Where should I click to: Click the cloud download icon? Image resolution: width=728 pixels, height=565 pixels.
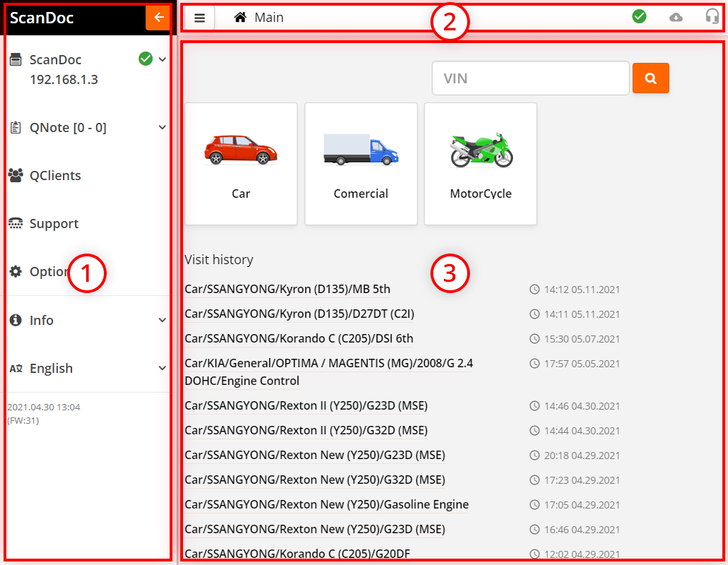tap(675, 16)
